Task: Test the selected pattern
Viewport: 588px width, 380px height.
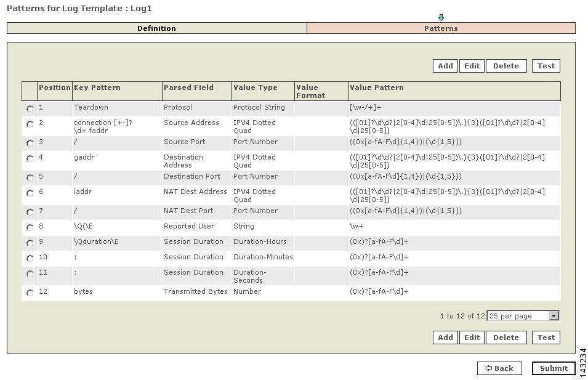Action: (x=546, y=337)
